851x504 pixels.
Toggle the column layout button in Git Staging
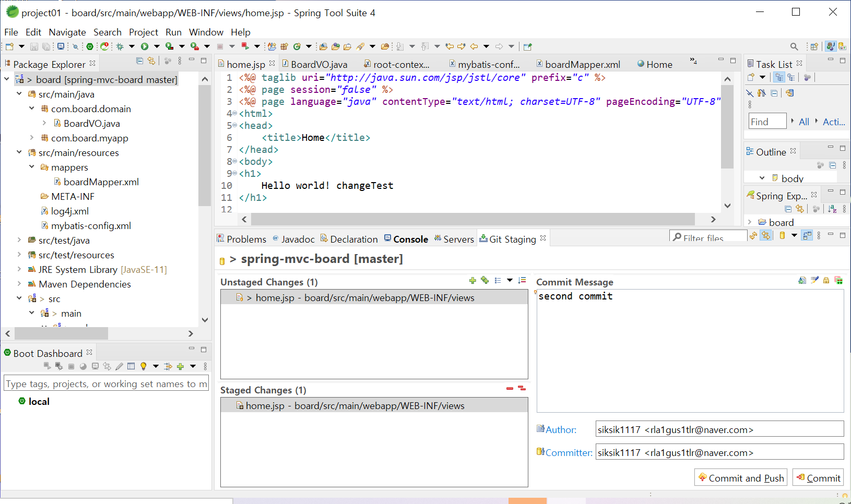point(807,235)
